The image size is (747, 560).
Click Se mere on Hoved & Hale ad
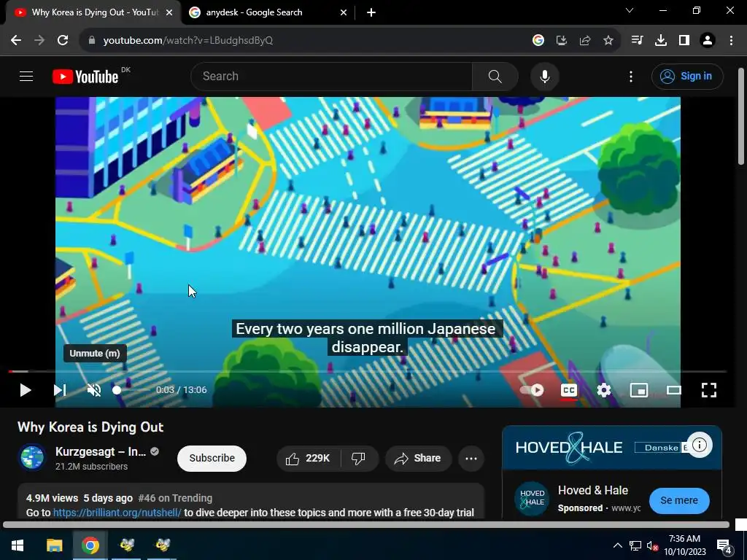tap(679, 500)
